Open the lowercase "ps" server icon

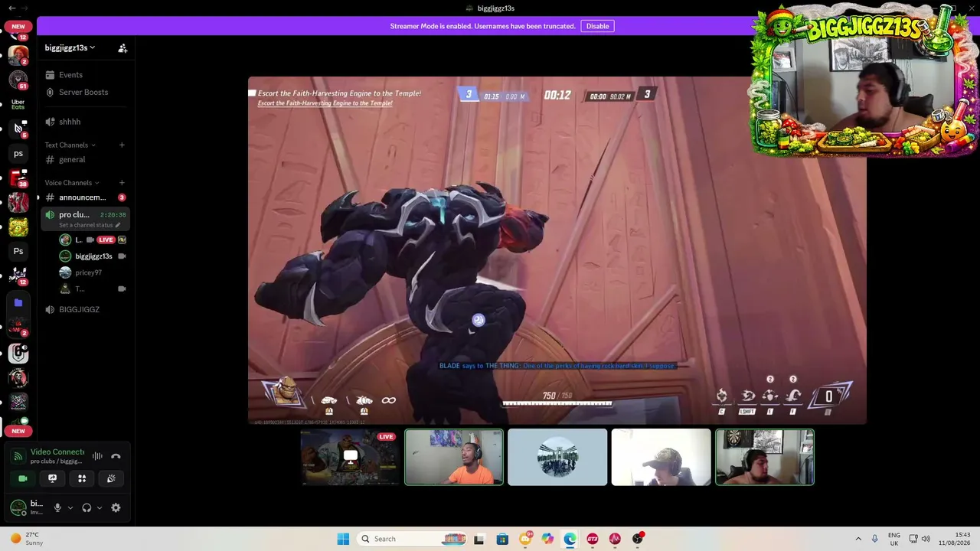coord(18,153)
